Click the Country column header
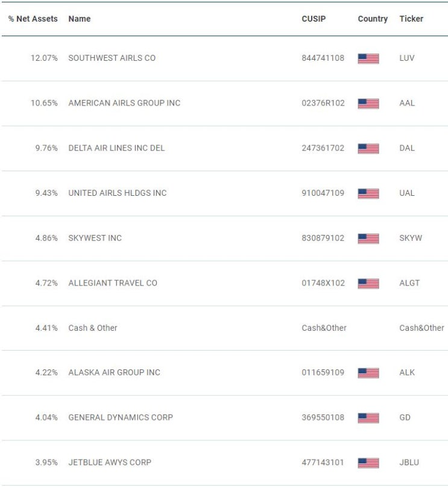Image resolution: width=448 pixels, height=488 pixels. pos(373,19)
